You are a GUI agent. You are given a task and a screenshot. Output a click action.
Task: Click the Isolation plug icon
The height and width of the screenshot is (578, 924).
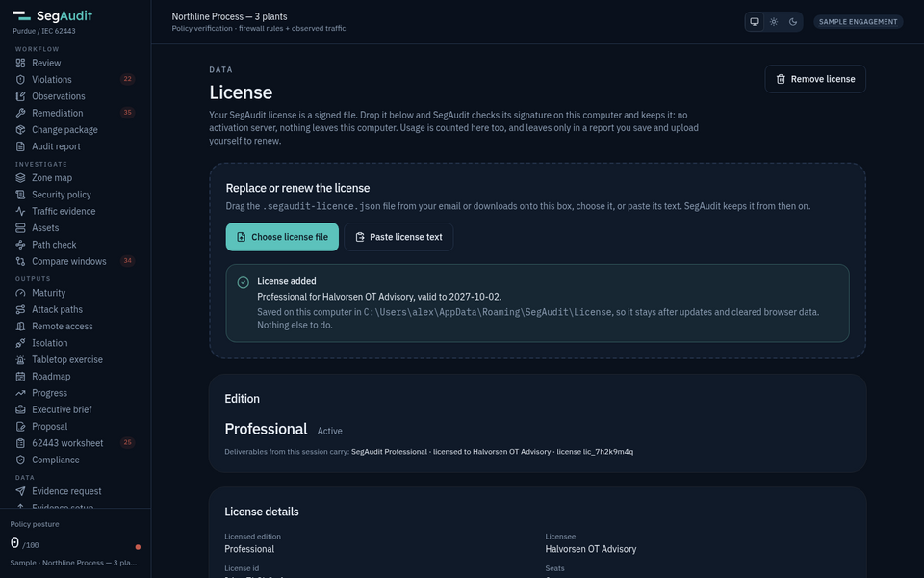coord(20,343)
